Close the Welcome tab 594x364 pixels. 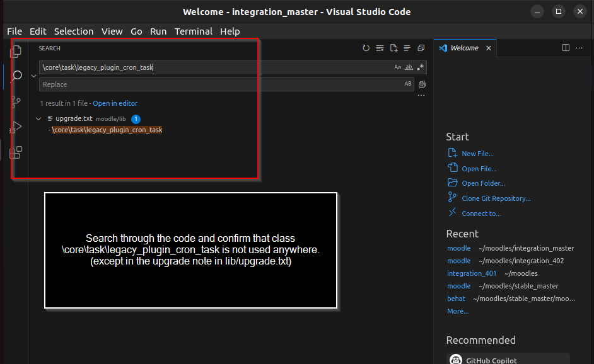coord(489,48)
